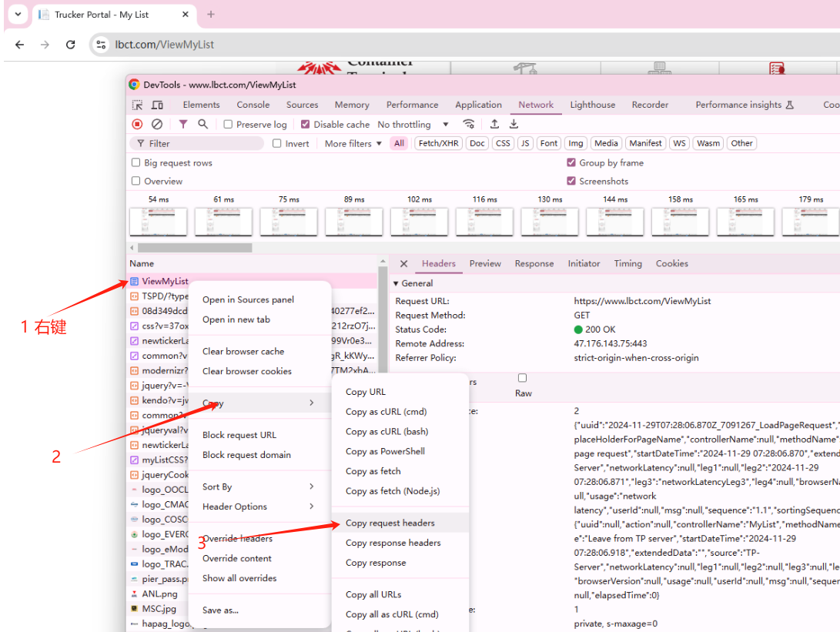Choose Block request URL
Screen dimensions: 840x632
(259, 435)
